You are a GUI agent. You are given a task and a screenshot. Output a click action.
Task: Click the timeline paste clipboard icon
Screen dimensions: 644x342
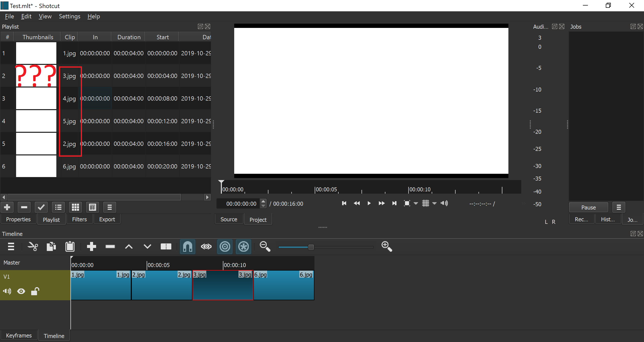click(x=70, y=247)
